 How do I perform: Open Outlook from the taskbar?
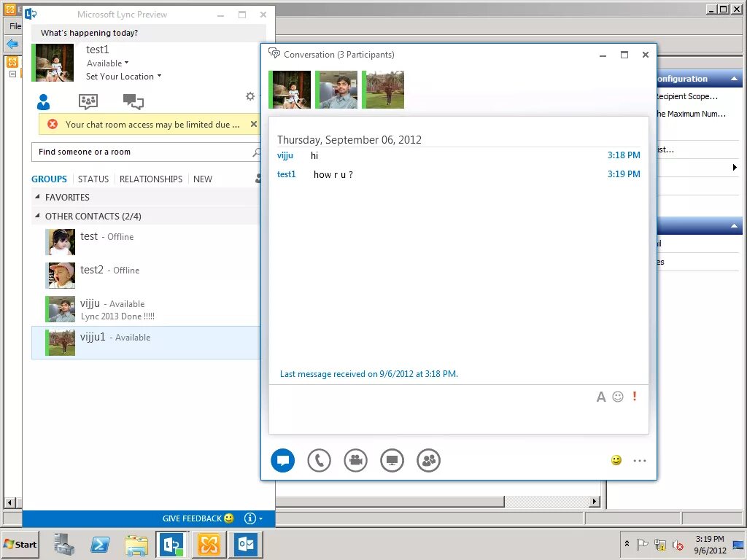coord(246,544)
